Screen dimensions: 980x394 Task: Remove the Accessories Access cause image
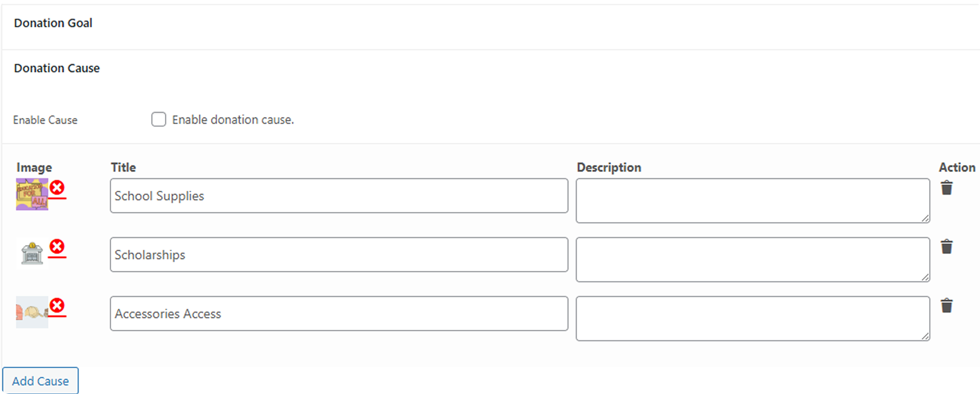tap(57, 306)
